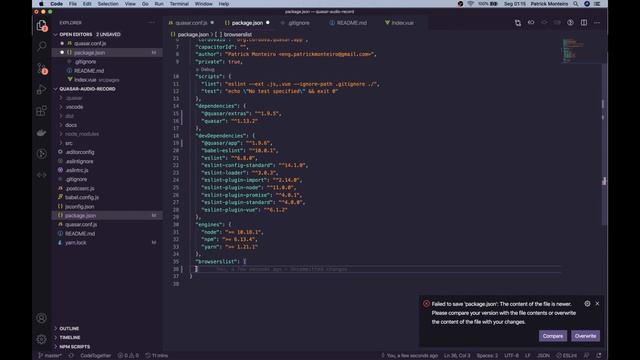Open the Docker view in activity bar
This screenshot has height=360, width=640.
point(42,132)
